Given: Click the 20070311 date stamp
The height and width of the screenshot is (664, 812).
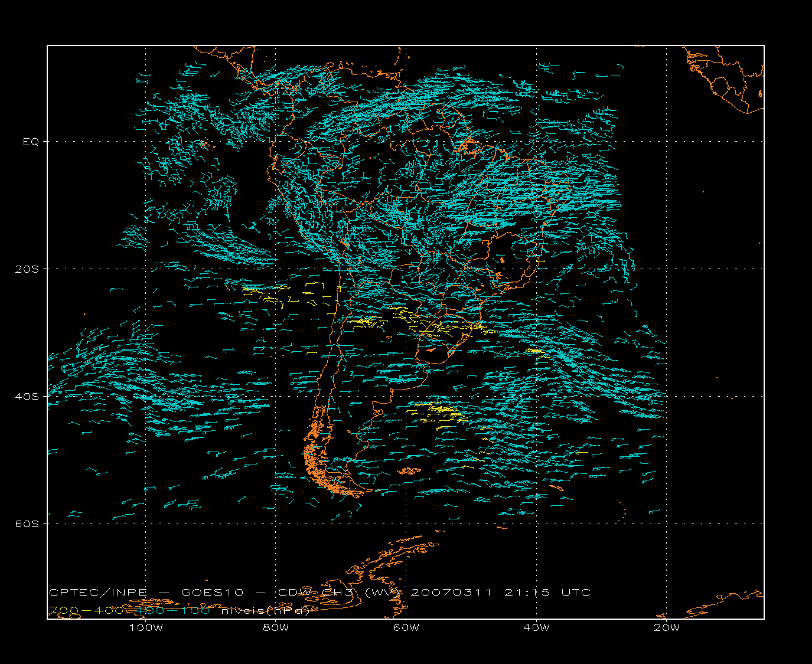Looking at the screenshot, I should [x=451, y=592].
